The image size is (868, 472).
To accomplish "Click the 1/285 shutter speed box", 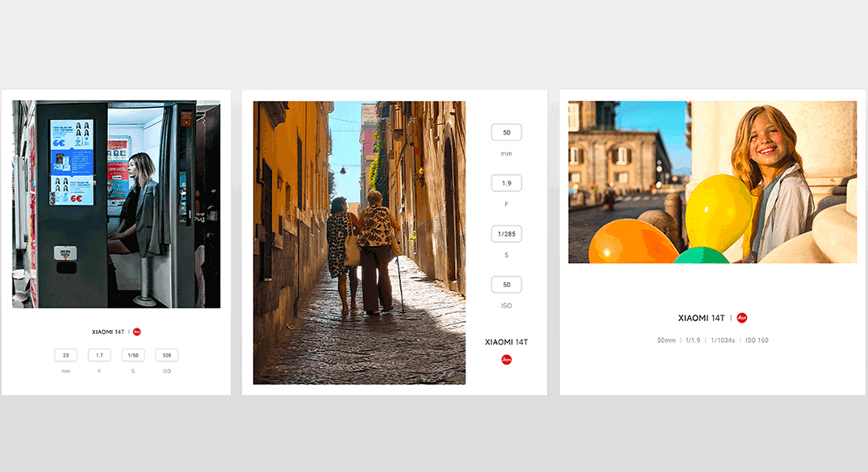I will 506,234.
